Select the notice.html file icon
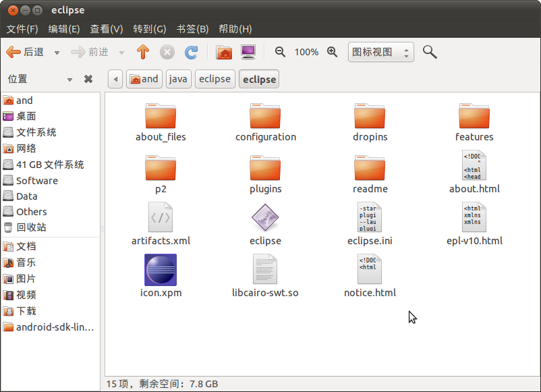 tap(370, 269)
